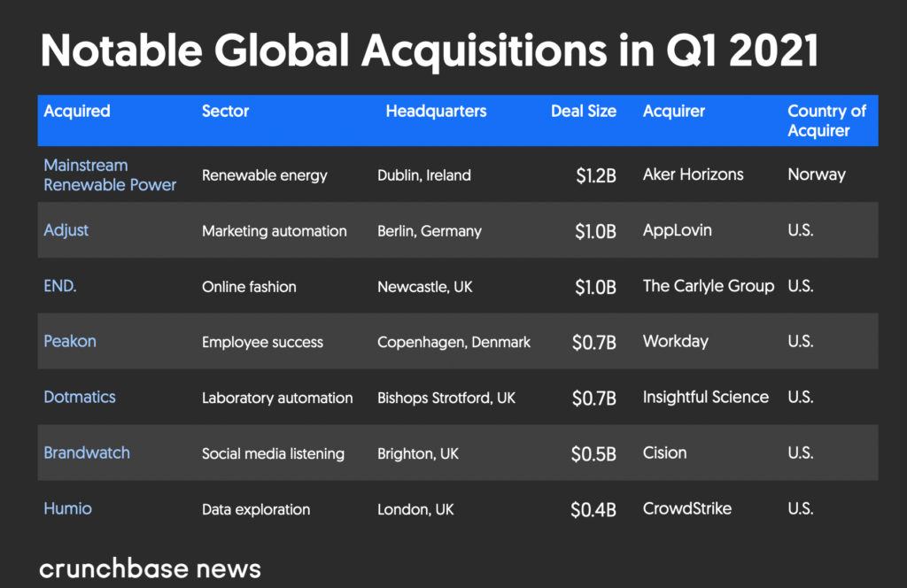Select the Employee success cell
The width and height of the screenshot is (907, 588).
tap(262, 343)
